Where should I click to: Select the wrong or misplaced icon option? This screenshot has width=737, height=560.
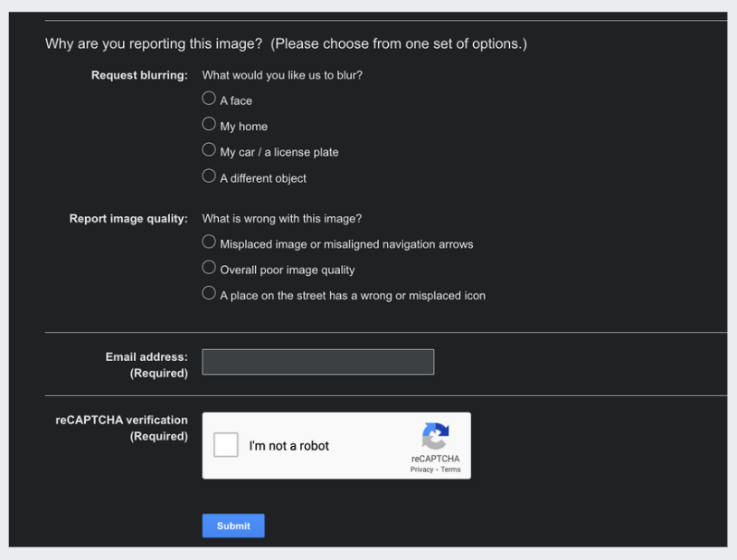click(x=209, y=293)
